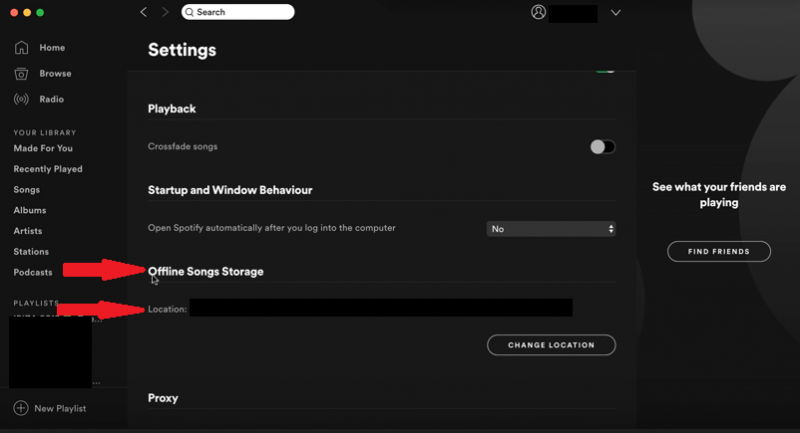Viewport: 800px width, 433px height.
Task: Open Radio section
Action: point(52,99)
